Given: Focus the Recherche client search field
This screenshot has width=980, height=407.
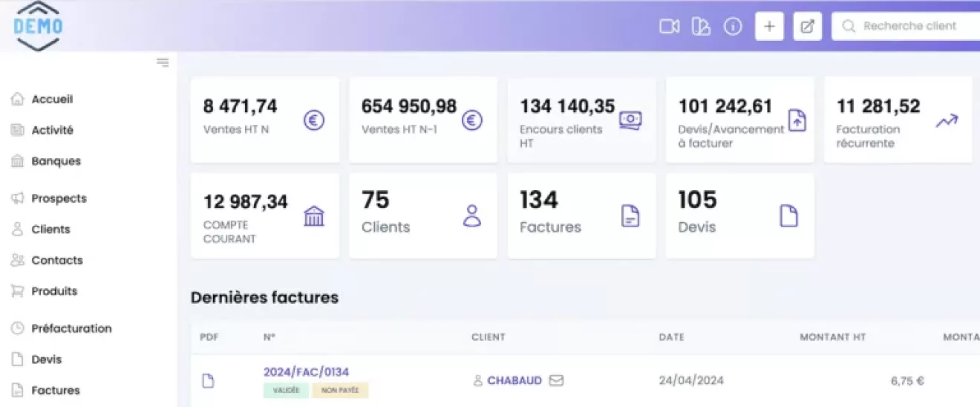Looking at the screenshot, I should 906,26.
